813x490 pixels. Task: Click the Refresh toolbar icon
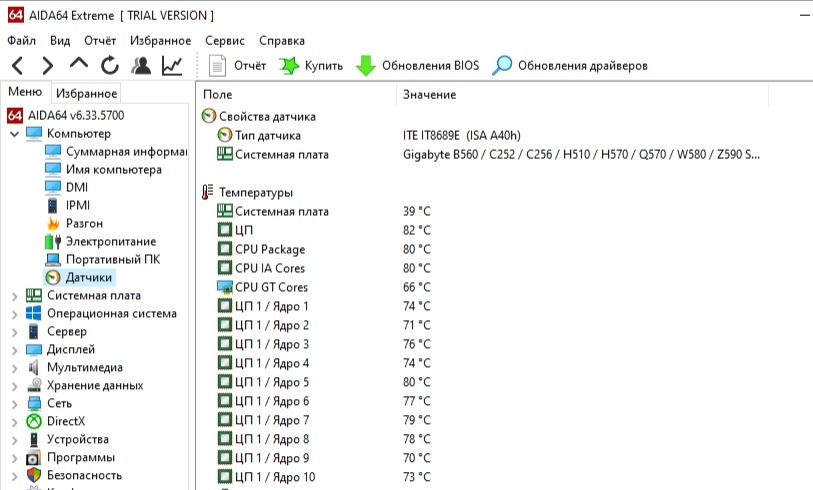coord(110,66)
